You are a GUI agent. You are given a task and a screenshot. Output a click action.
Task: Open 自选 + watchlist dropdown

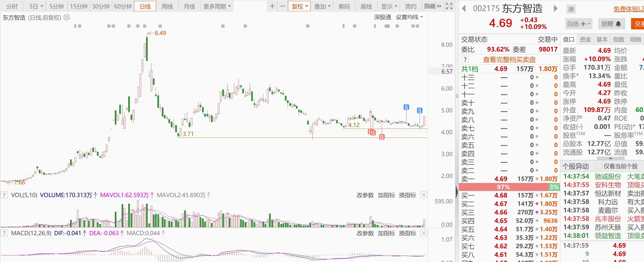[578, 24]
